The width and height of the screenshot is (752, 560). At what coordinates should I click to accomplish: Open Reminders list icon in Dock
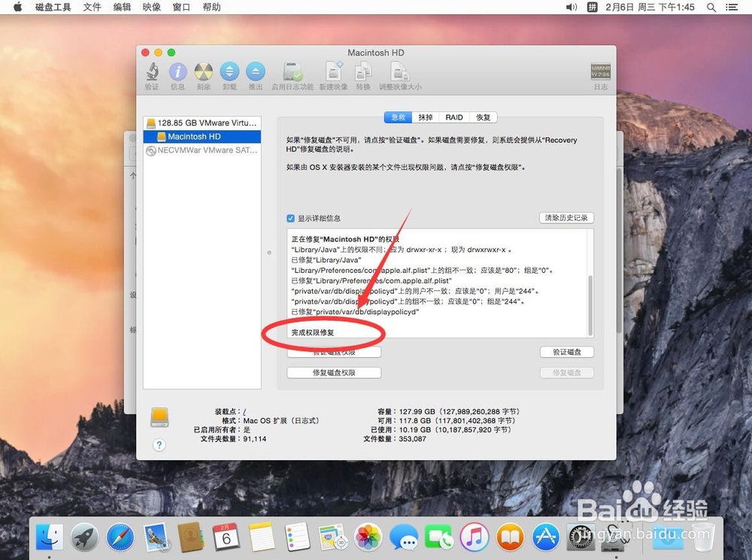[x=297, y=537]
